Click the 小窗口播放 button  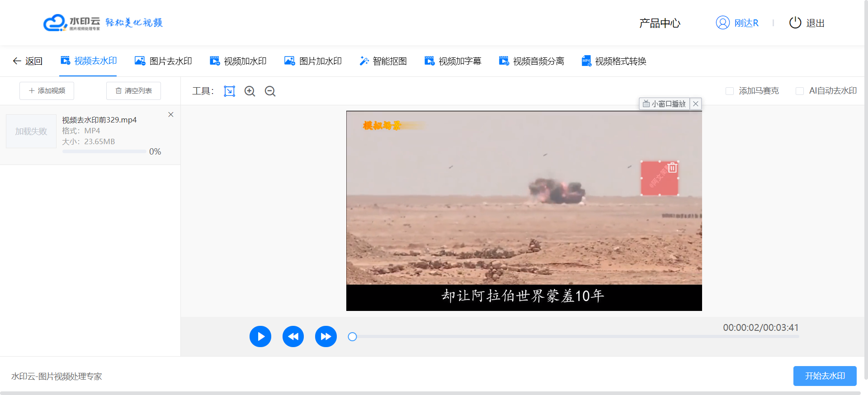tap(664, 104)
